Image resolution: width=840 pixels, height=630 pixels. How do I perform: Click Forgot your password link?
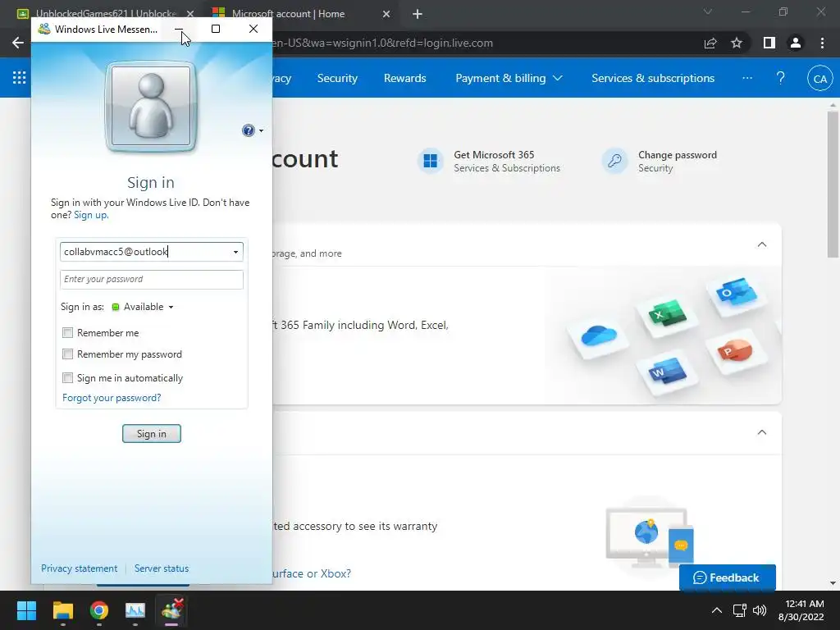click(112, 398)
